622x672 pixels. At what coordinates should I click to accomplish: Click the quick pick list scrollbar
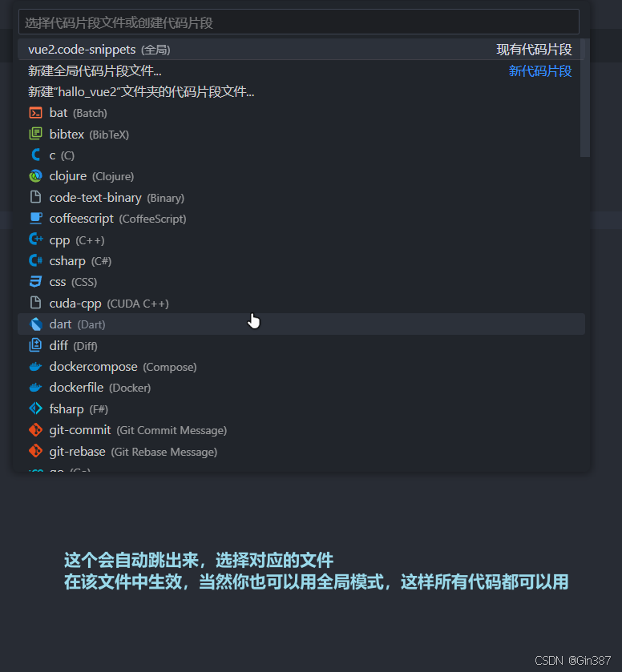tap(584, 98)
